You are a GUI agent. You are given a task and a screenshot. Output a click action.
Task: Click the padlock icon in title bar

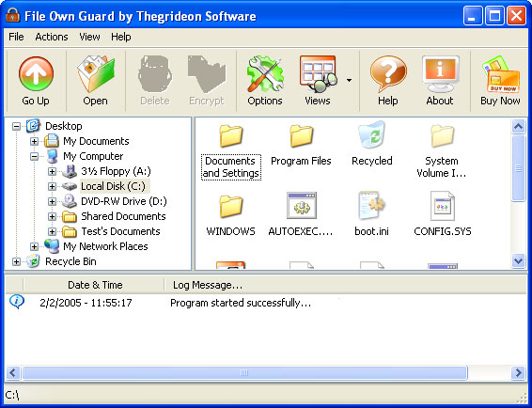[x=12, y=15]
